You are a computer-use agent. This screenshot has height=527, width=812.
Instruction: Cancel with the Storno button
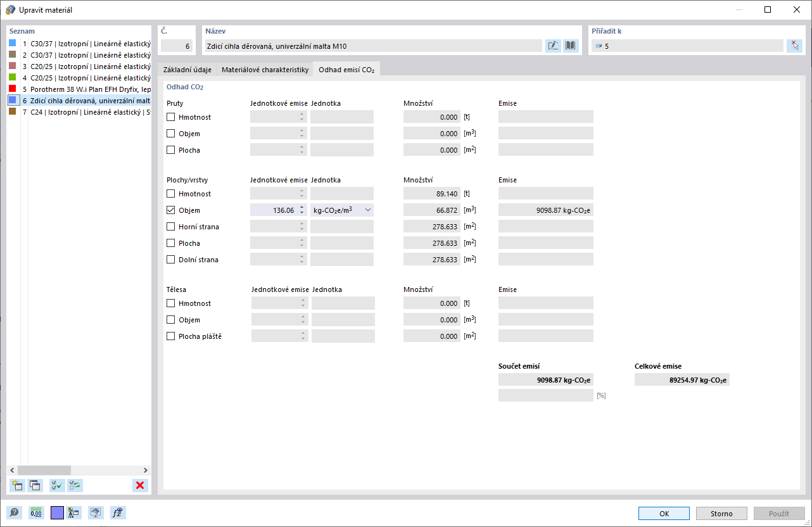click(721, 514)
